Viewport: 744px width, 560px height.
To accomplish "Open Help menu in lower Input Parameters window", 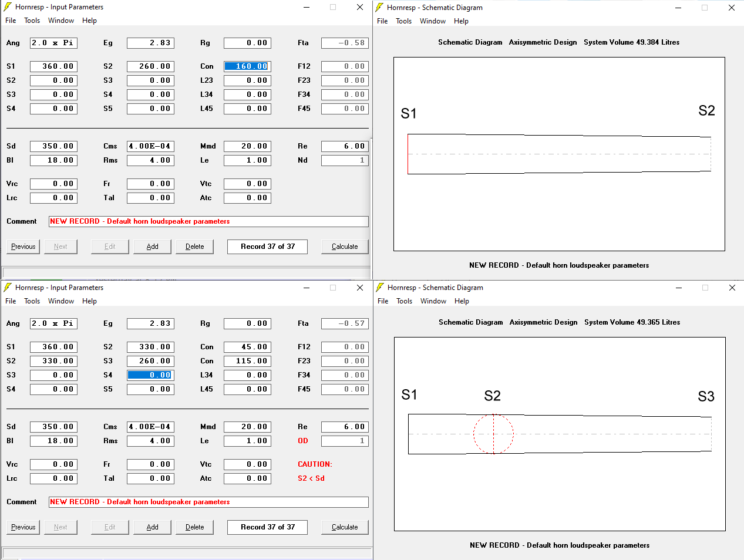I will (x=89, y=301).
